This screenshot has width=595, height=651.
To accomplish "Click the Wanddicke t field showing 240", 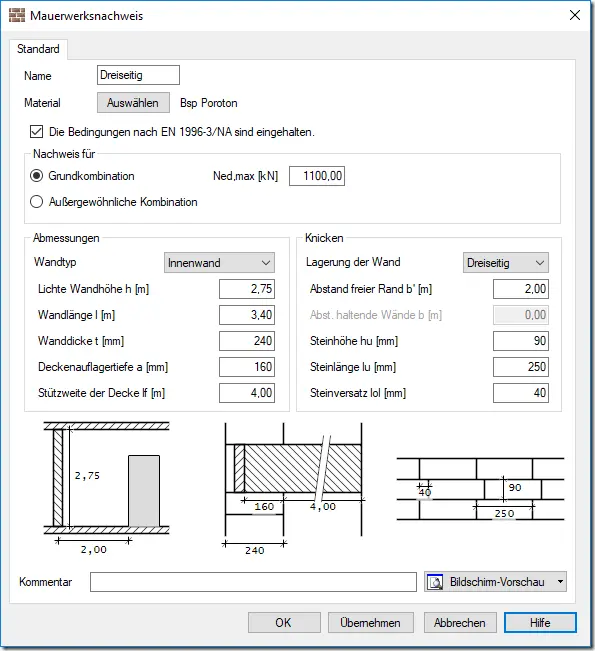I will pyautogui.click(x=247, y=341).
